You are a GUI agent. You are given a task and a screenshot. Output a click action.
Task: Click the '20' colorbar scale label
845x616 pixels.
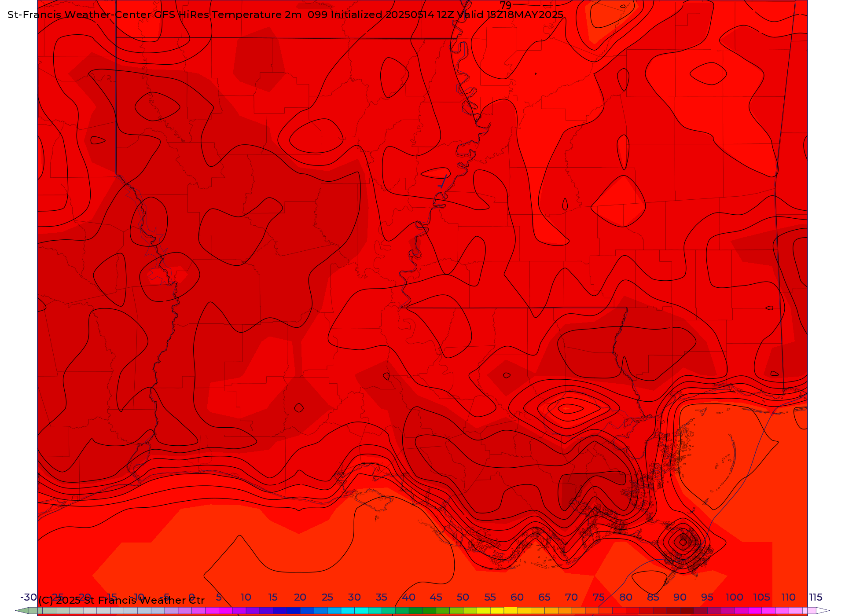coord(300,597)
